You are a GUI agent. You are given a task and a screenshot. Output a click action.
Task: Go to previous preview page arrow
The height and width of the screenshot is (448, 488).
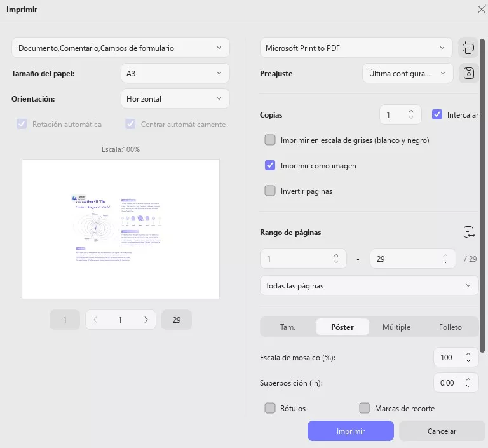[x=95, y=320]
